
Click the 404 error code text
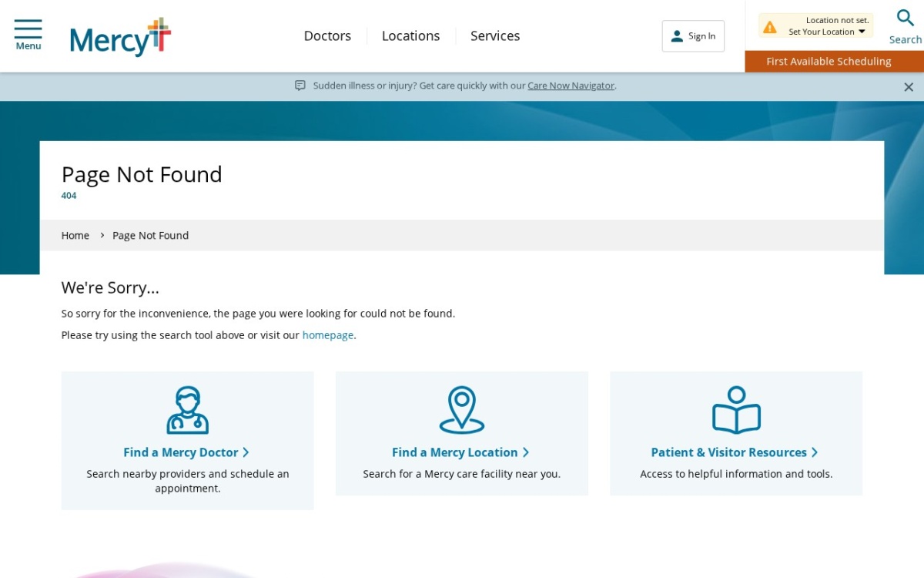coord(69,196)
